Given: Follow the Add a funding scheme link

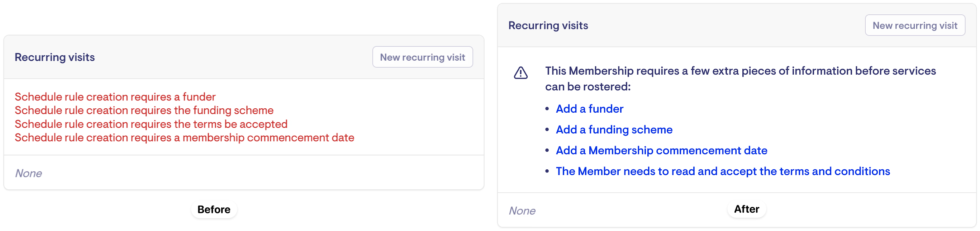Looking at the screenshot, I should coord(614,130).
